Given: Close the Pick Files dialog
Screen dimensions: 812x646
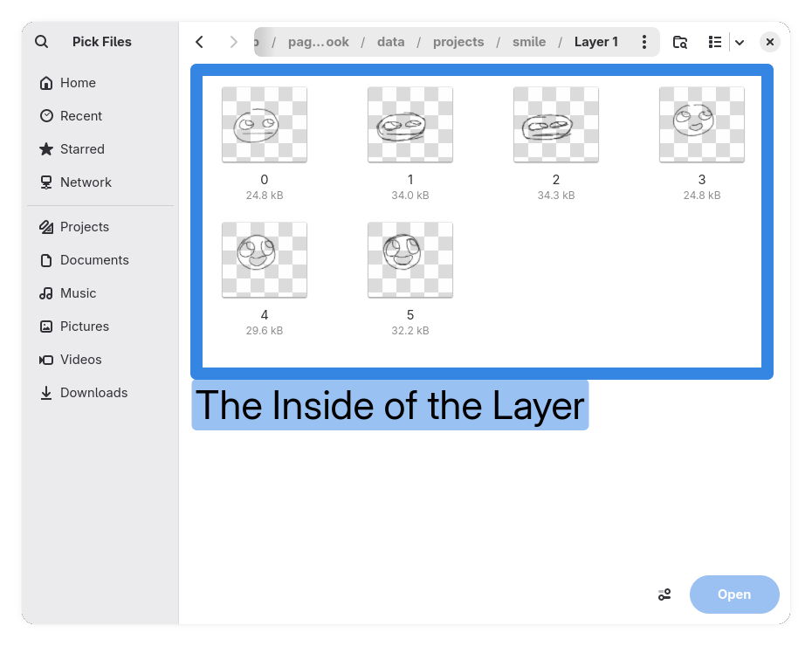Looking at the screenshot, I should pos(770,42).
